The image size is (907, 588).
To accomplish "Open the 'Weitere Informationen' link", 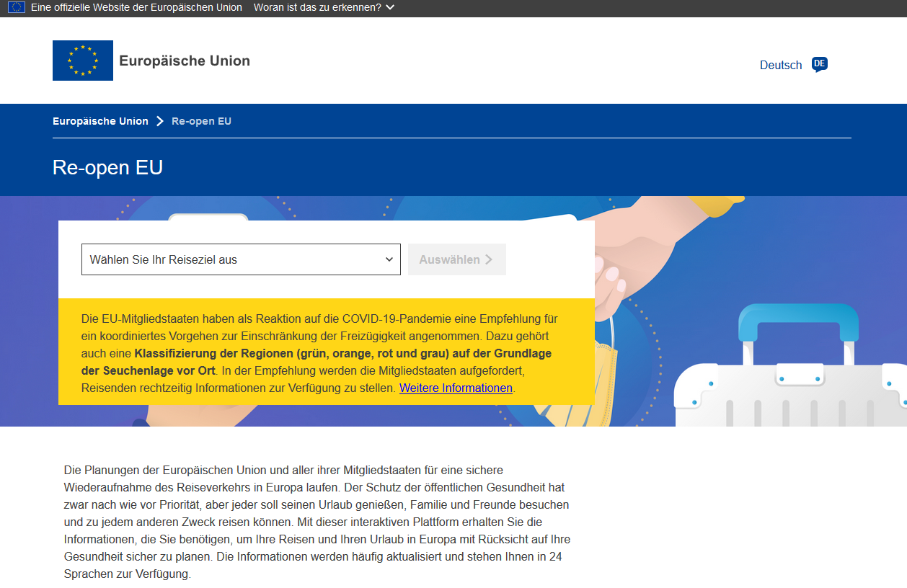I will (x=456, y=388).
